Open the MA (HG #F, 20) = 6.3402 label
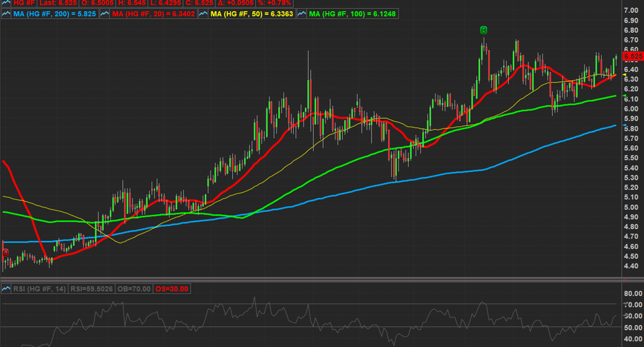The image size is (644, 347). 153,14
